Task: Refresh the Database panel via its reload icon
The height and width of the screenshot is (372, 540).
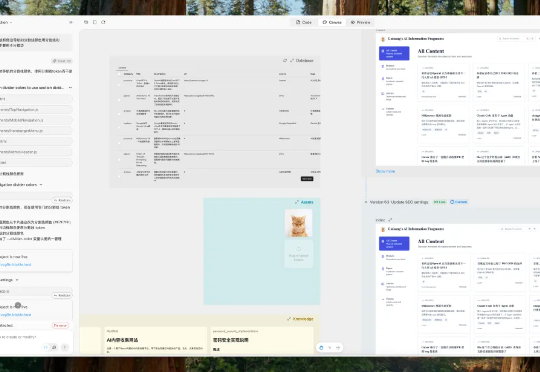Action: [285, 61]
